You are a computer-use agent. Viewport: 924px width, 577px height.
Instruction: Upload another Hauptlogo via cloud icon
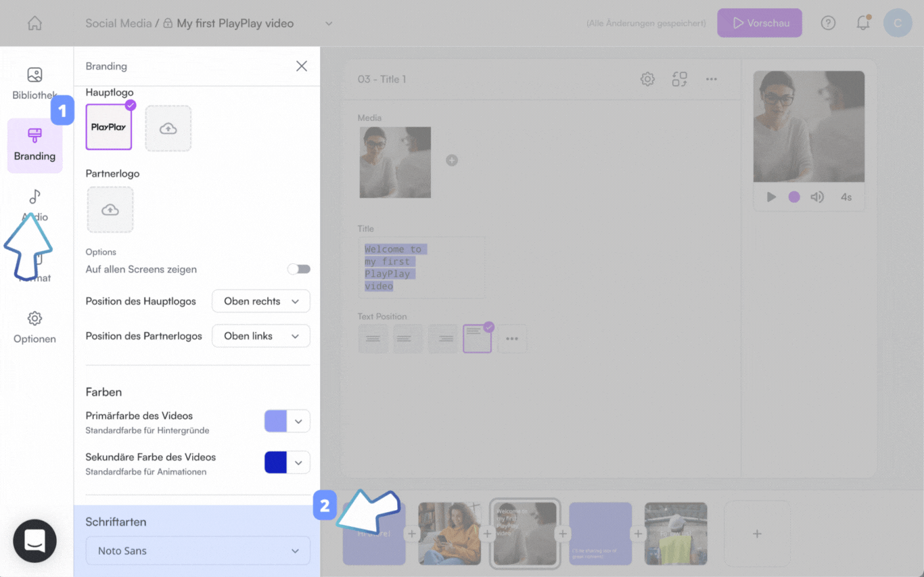168,128
